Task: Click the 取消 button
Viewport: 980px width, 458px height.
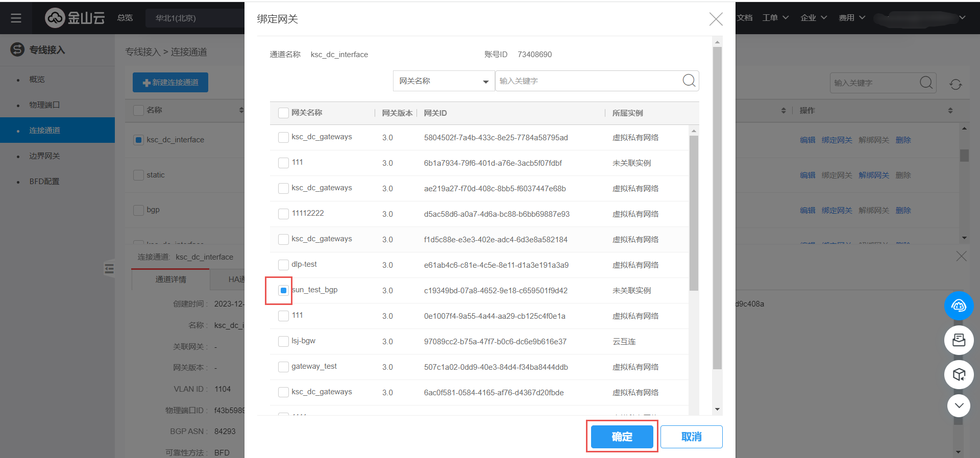Action: click(691, 437)
